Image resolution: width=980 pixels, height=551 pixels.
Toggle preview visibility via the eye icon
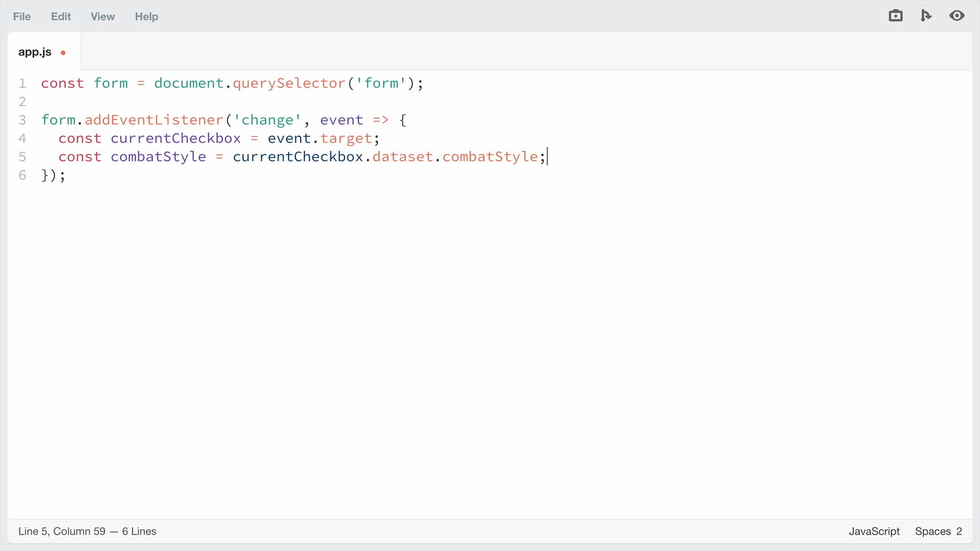click(957, 16)
